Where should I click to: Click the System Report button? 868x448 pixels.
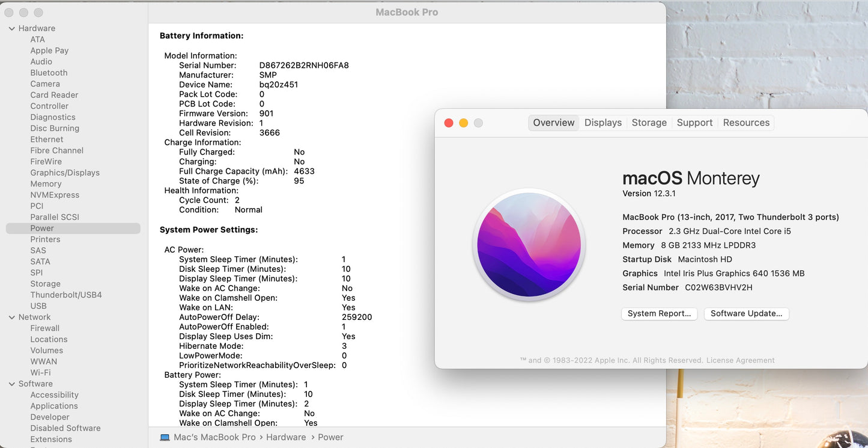(659, 313)
